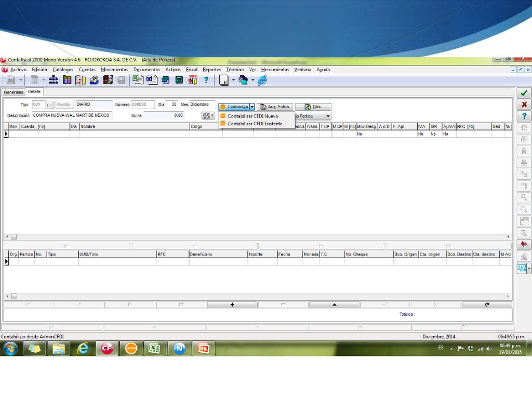Export to Excel toolbar icon
Screen dimensions: 532x399
(138, 80)
